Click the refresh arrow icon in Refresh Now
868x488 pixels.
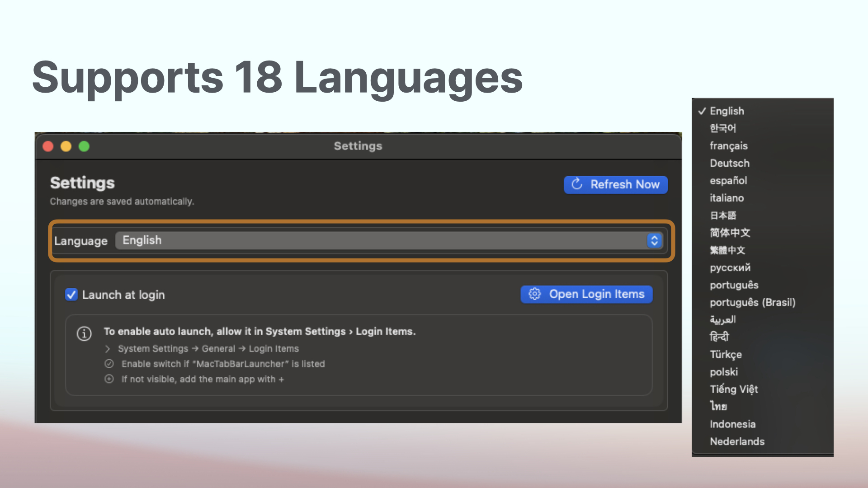tap(576, 184)
